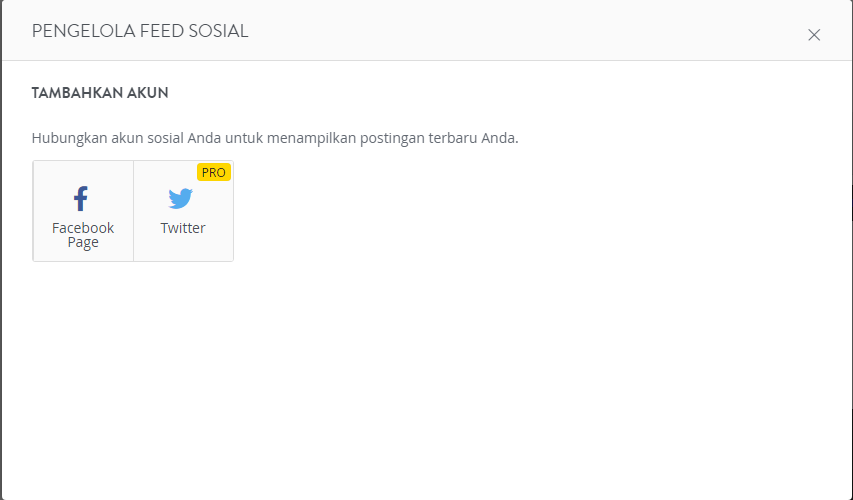Choose the Twitter account tile

click(x=183, y=211)
